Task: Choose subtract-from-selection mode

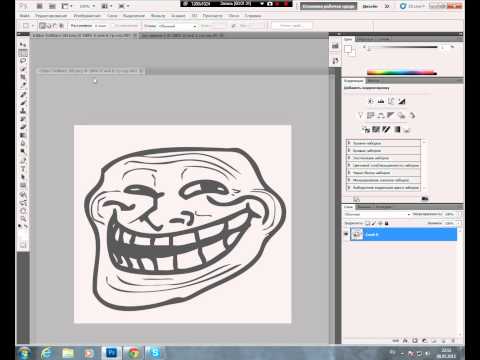Action: coord(55,26)
